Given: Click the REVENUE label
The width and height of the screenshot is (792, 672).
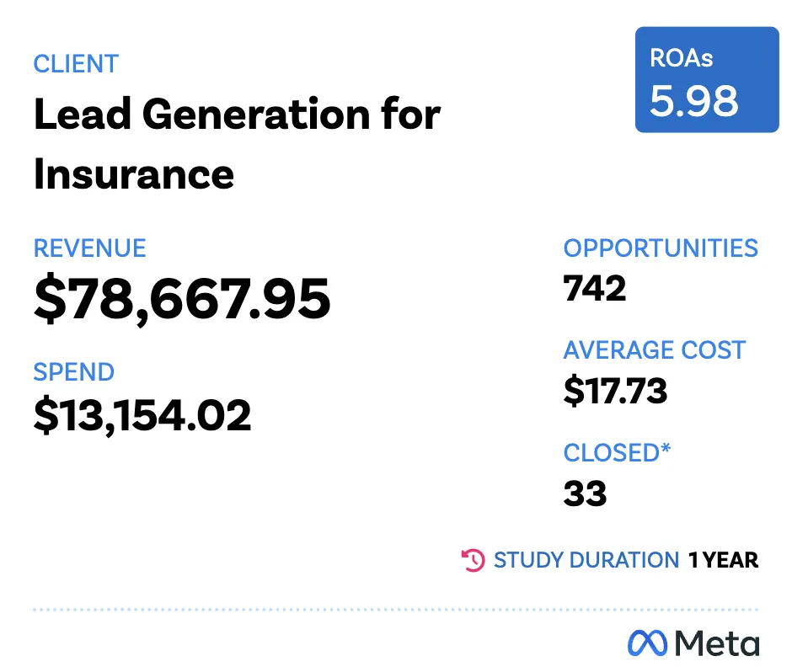Looking at the screenshot, I should pos(89,248).
